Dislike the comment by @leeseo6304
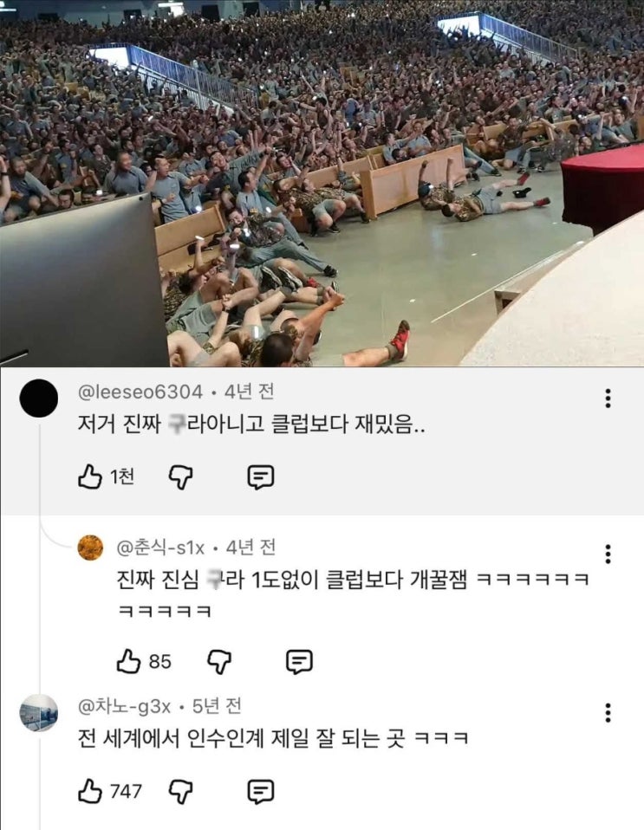This screenshot has width=644, height=830. tap(180, 477)
